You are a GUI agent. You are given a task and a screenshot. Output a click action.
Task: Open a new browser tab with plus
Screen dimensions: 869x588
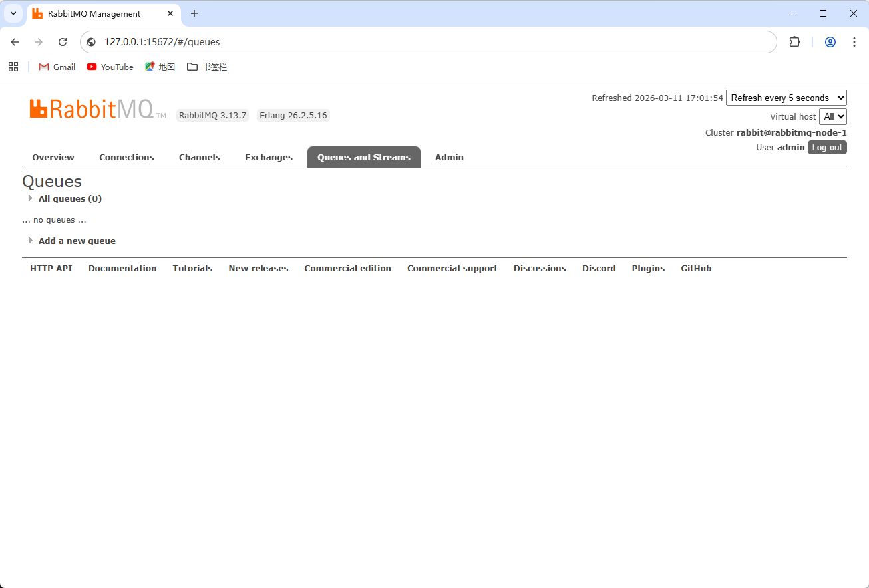[194, 13]
